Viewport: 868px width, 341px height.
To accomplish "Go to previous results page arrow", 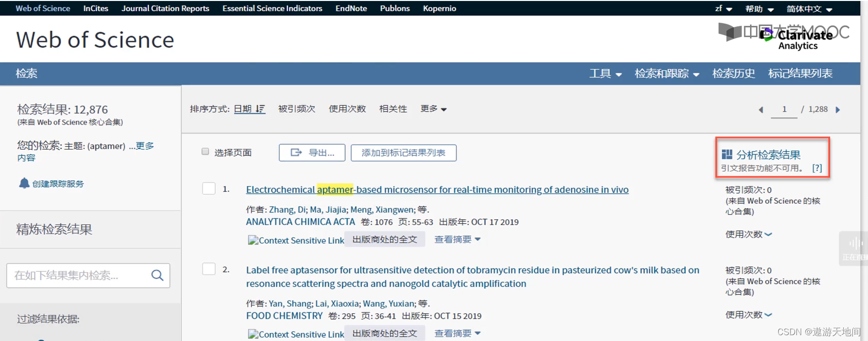I will click(x=761, y=110).
